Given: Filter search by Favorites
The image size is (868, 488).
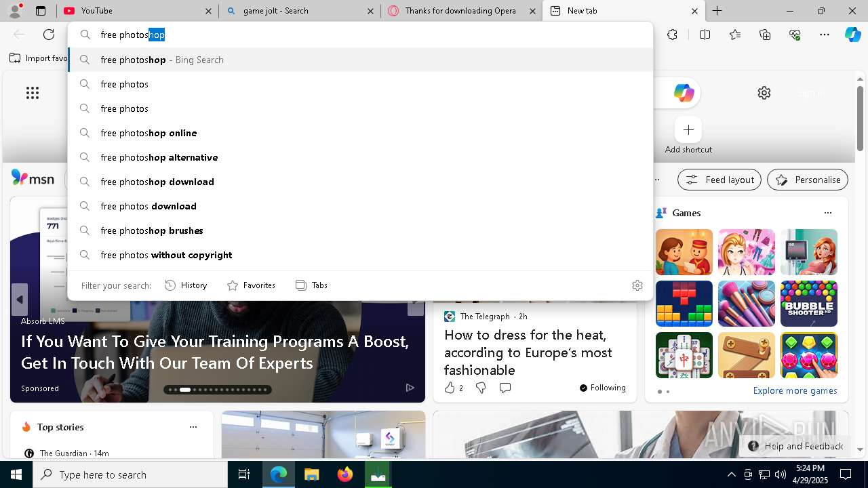Looking at the screenshot, I should click(251, 285).
